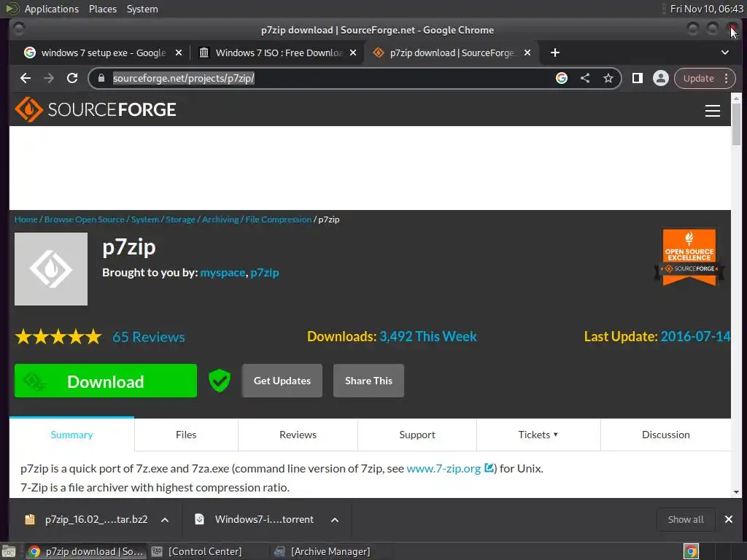
Task: Expand Windows7 torrent download options
Action: click(335, 519)
